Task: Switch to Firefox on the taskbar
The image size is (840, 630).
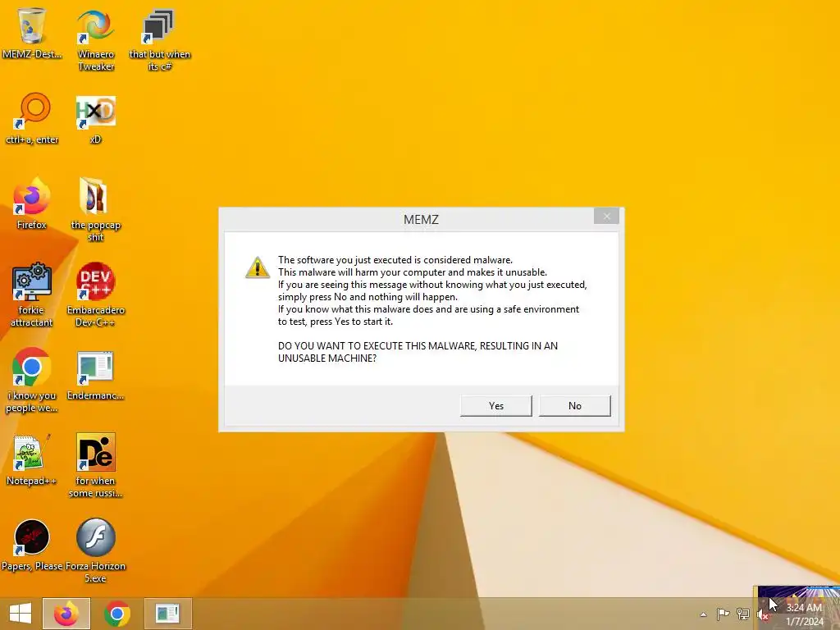Action: [x=66, y=614]
